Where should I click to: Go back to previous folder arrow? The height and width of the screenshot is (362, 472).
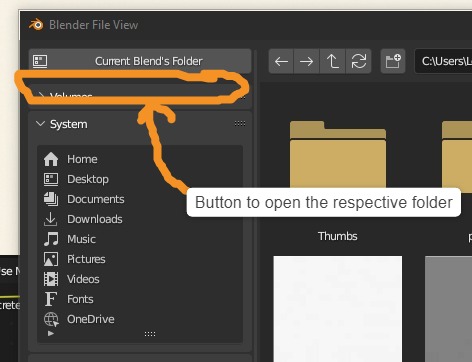281,61
